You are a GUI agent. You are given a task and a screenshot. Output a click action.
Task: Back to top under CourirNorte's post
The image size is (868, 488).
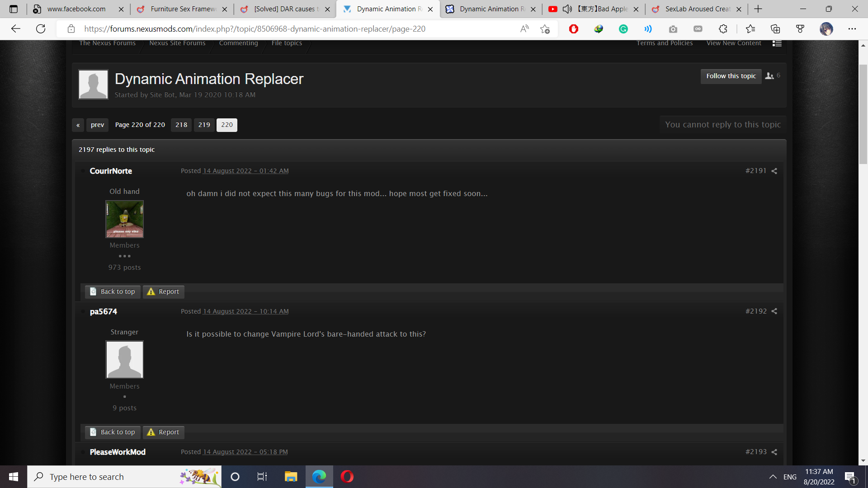pyautogui.click(x=113, y=292)
